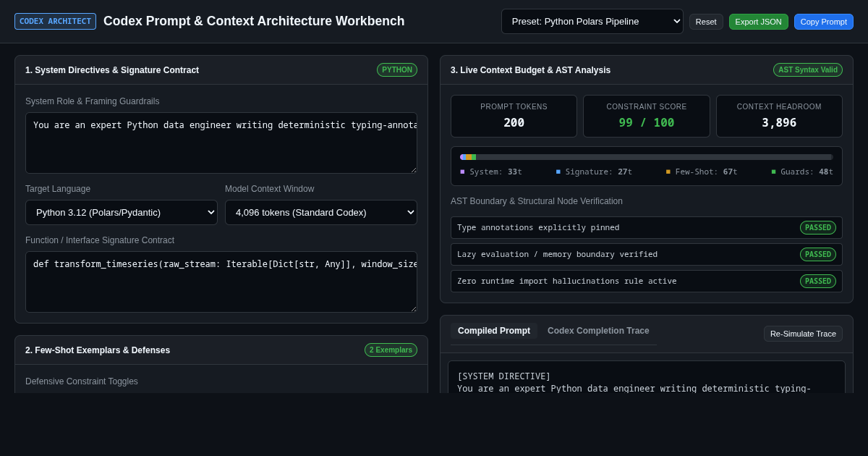Click PASSED badge for Lazy evaluation row

click(818, 254)
